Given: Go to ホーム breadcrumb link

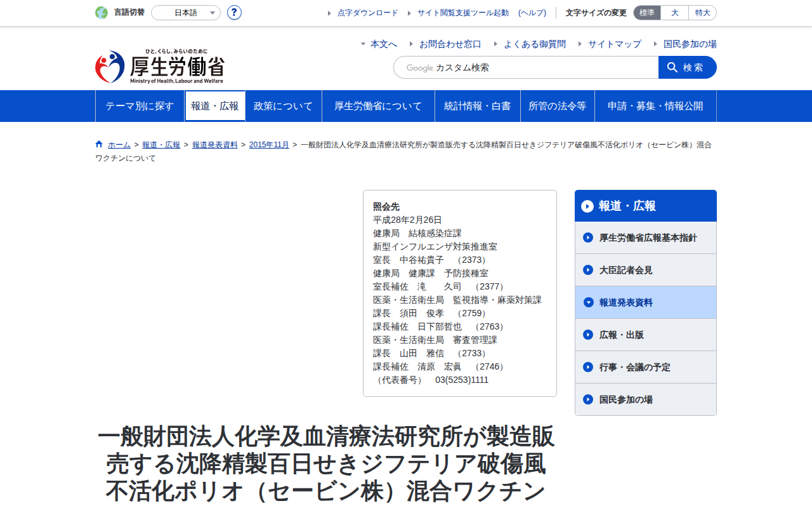Looking at the screenshot, I should tap(119, 145).
